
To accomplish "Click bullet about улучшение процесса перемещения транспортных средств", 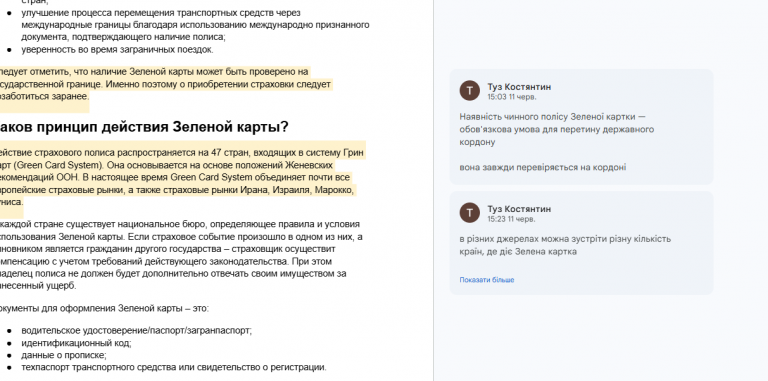I will tap(195, 24).
